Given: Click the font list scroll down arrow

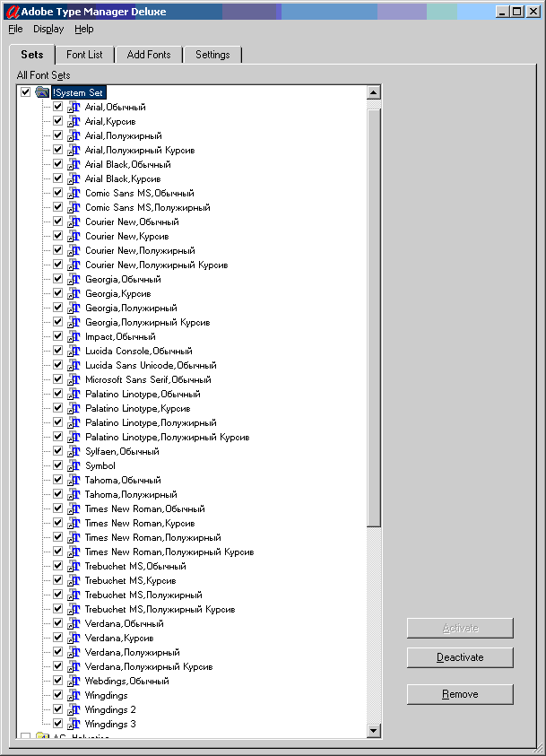Looking at the screenshot, I should pos(374,731).
